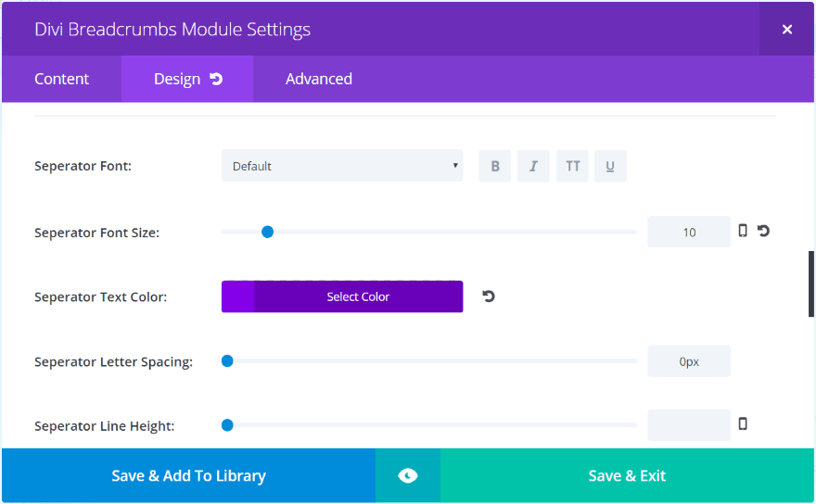The height and width of the screenshot is (504, 816).
Task: Click Save & Exit button
Action: pyautogui.click(x=627, y=475)
